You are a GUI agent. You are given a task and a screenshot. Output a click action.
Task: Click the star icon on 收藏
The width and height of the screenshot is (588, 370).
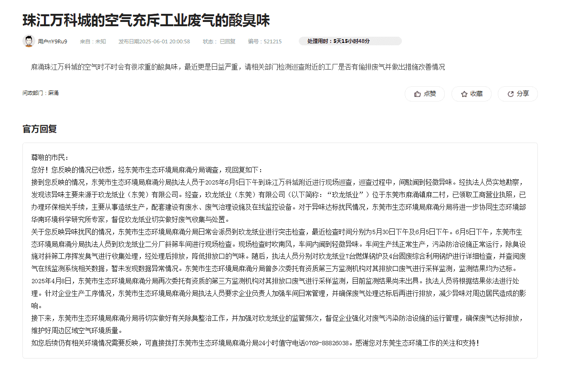click(464, 94)
